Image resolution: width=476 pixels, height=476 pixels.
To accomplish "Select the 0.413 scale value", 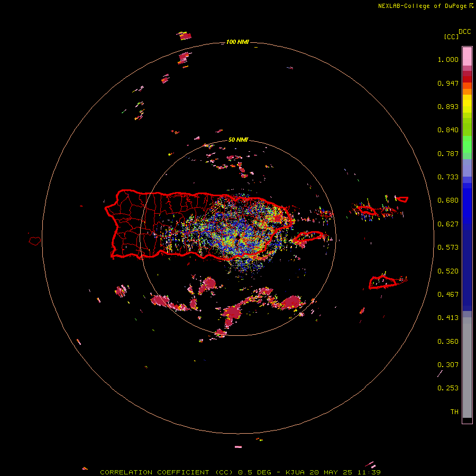I will [448, 318].
